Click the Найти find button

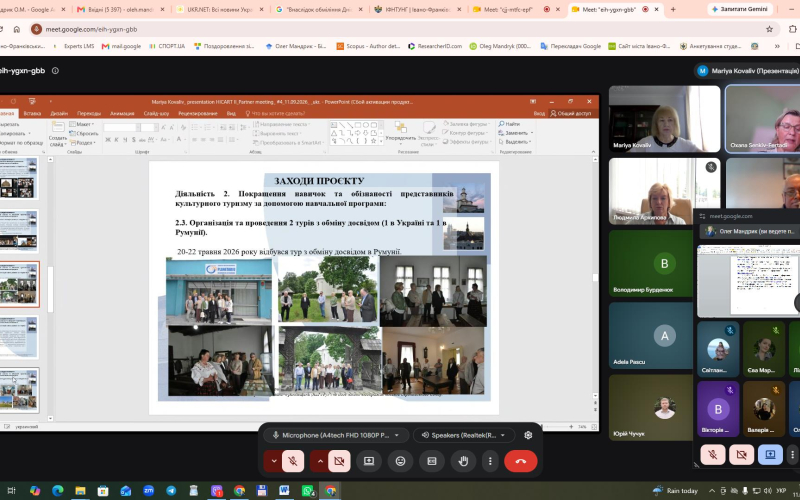[509, 124]
